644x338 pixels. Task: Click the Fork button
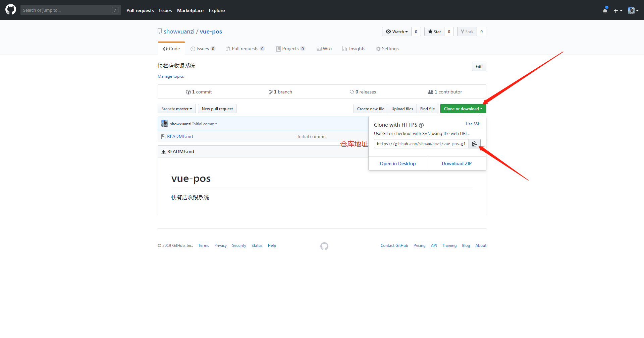(467, 31)
